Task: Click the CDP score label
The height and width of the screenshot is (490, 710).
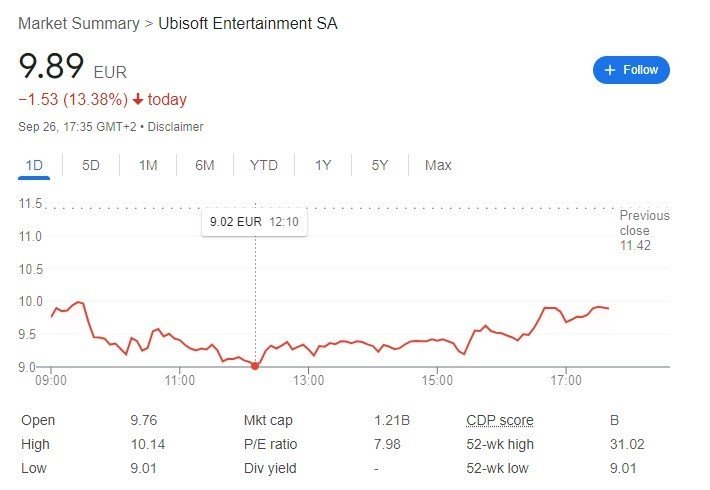Action: click(x=500, y=420)
